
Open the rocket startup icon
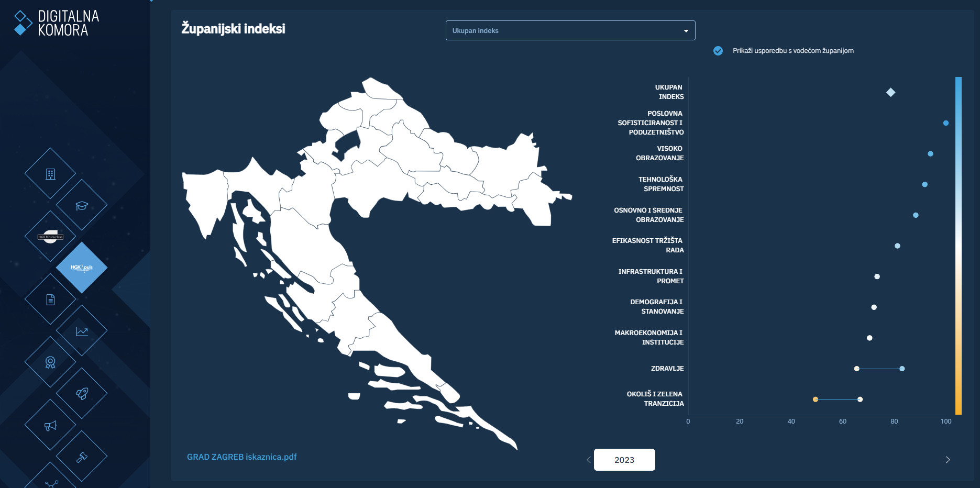point(83,393)
